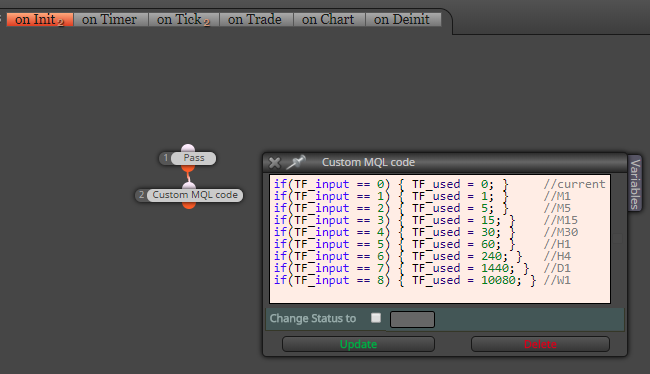The width and height of the screenshot is (650, 374).
Task: Click the Pass block orange output connector
Action: tap(188, 168)
